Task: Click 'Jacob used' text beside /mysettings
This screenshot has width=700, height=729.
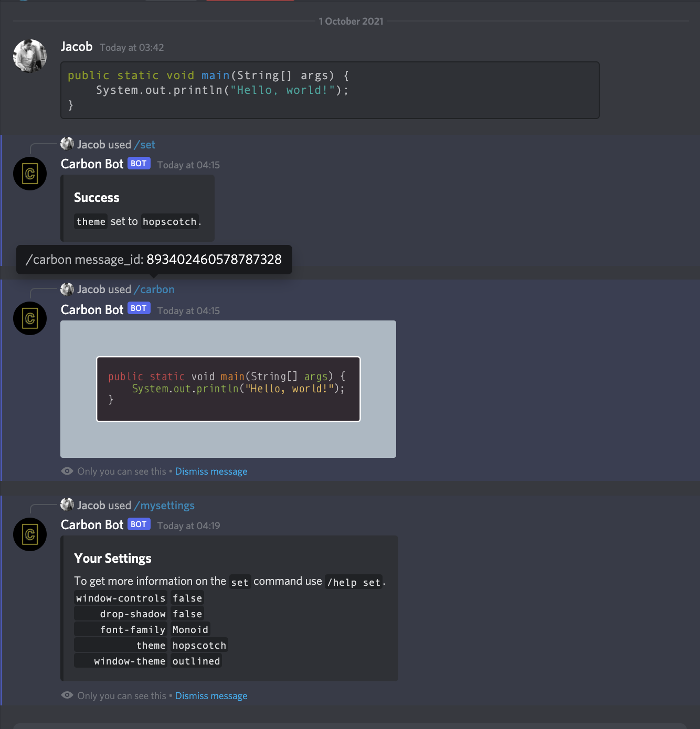Action: 104,506
